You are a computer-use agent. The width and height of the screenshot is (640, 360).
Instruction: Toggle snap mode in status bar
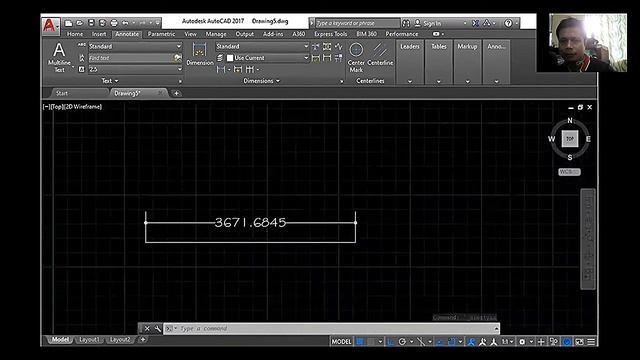tap(371, 342)
